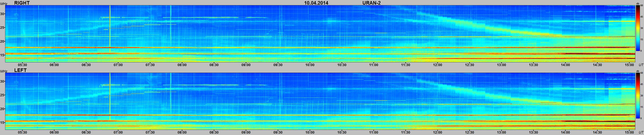Click the 13:30 time tick under LEFT panel
Viewport: 644px width, 135px height.
coord(534,132)
